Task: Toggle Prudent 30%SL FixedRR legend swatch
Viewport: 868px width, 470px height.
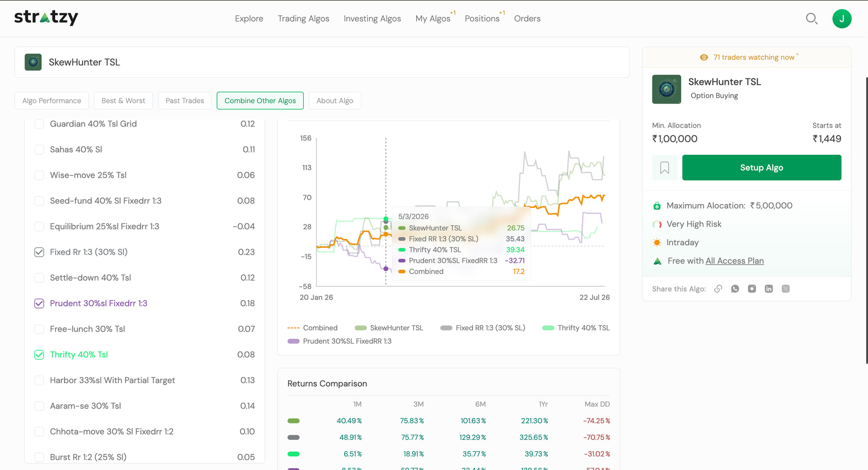Action: pos(293,341)
